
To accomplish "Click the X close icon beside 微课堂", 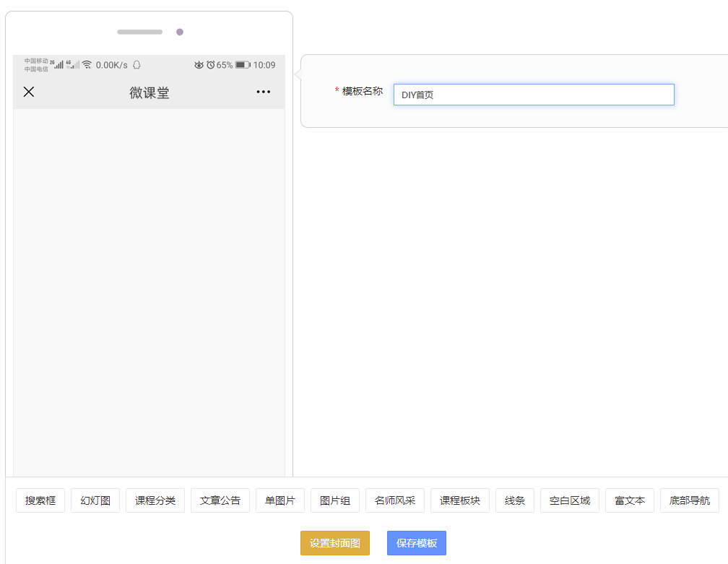I will point(29,92).
